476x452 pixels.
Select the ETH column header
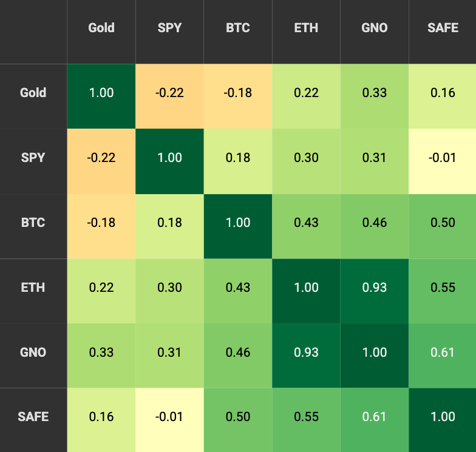pyautogui.click(x=306, y=28)
